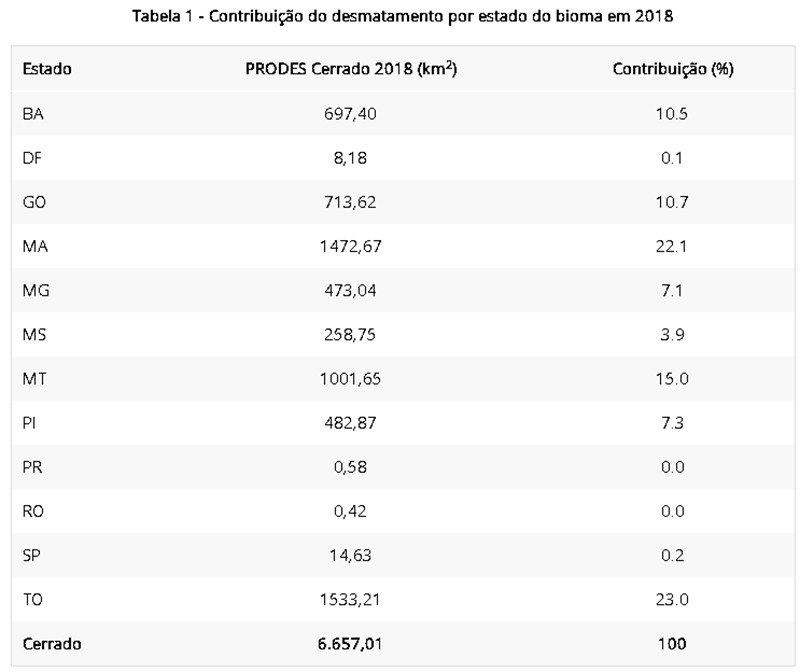Select the 'RO' state cell
Image resolution: width=800 pixels, height=672 pixels.
tap(32, 511)
